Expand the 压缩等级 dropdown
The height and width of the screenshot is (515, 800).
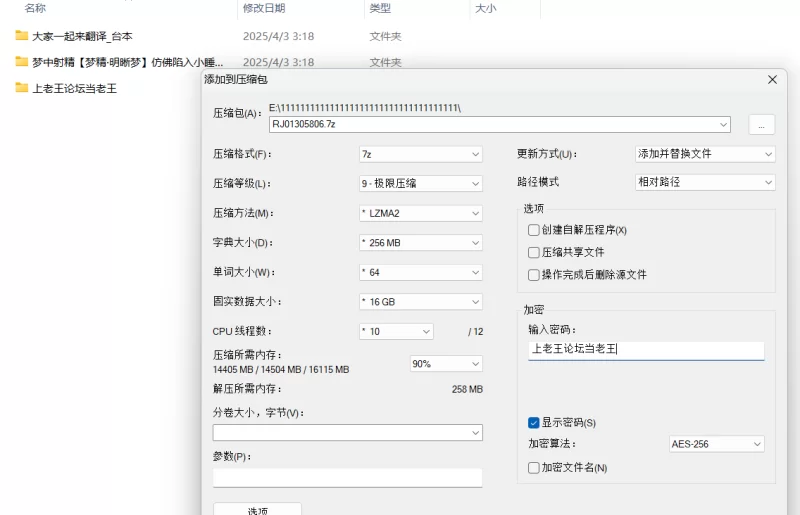tap(420, 184)
